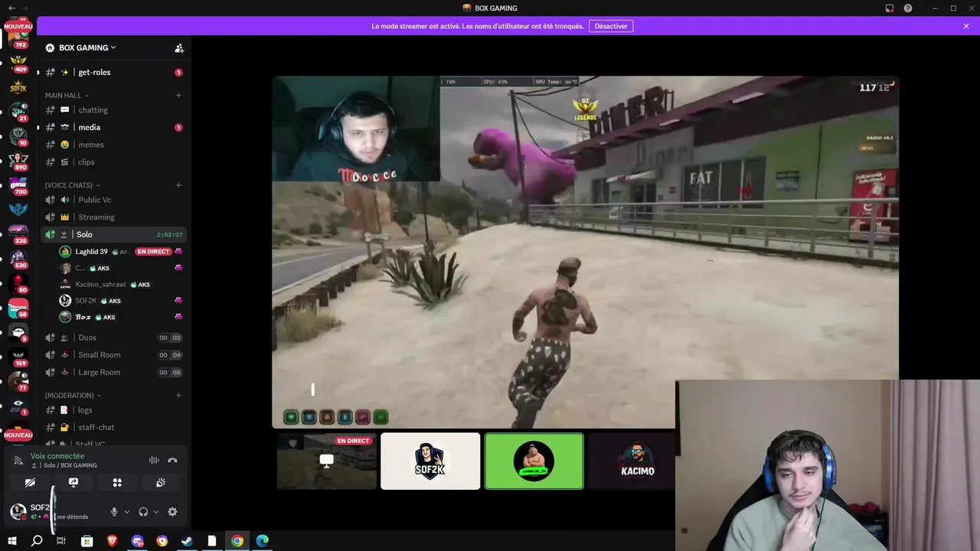Select the KACIMO participant tile
The width and height of the screenshot is (980, 551).
click(x=632, y=461)
